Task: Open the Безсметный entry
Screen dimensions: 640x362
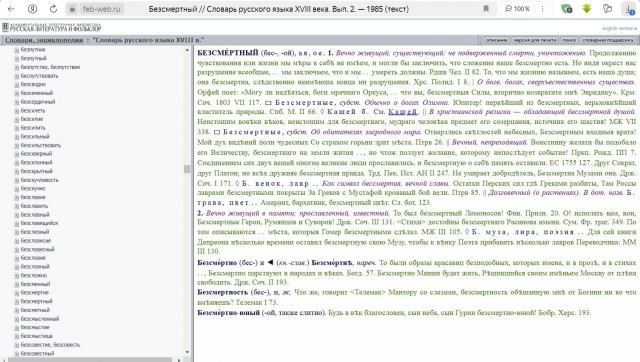Action: click(x=35, y=310)
